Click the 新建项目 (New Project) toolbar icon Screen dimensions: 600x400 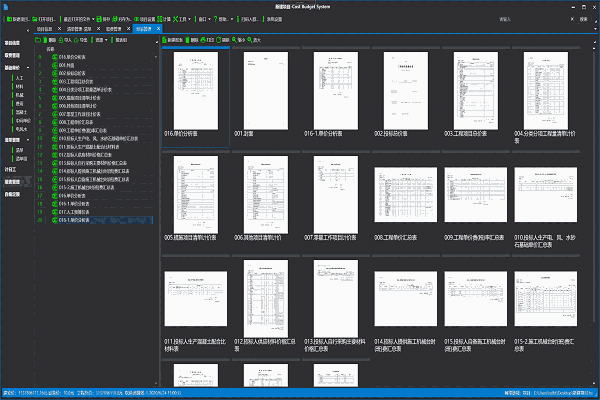pyautogui.click(x=9, y=18)
